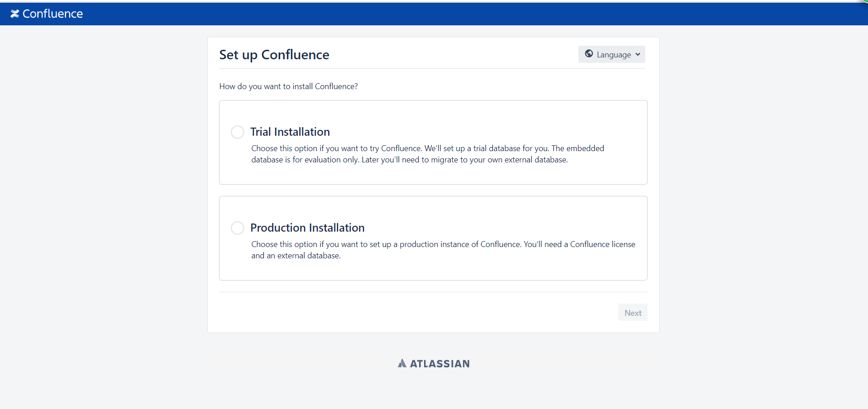Click the Production Installation description paragraph

pyautogui.click(x=443, y=250)
